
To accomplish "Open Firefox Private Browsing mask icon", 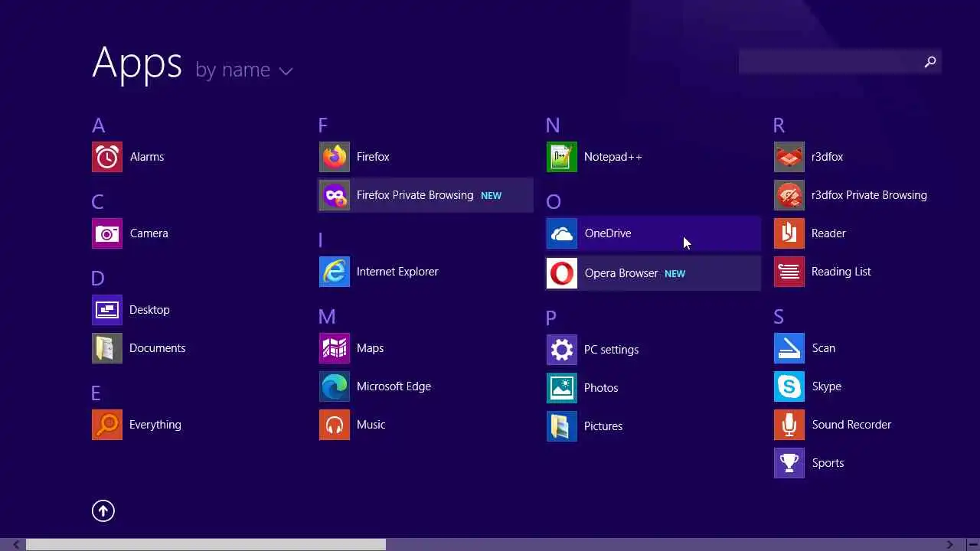I will tap(335, 195).
